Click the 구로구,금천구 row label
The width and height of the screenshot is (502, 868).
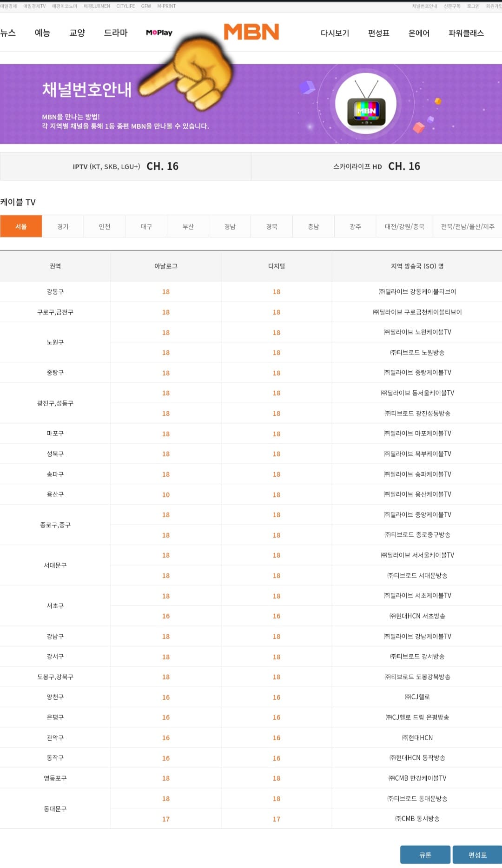(55, 312)
